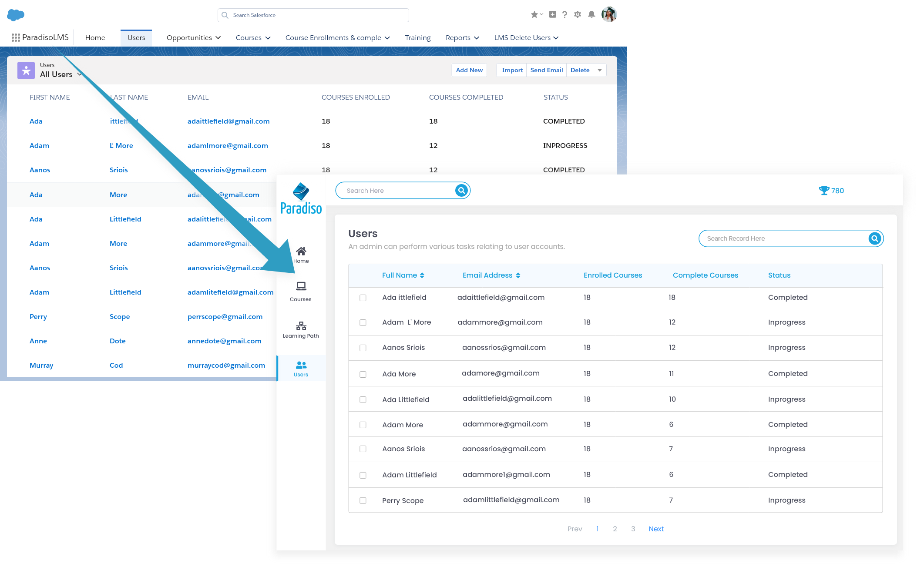
Task: Click the Paradiso Home sidebar icon
Action: pyautogui.click(x=301, y=255)
